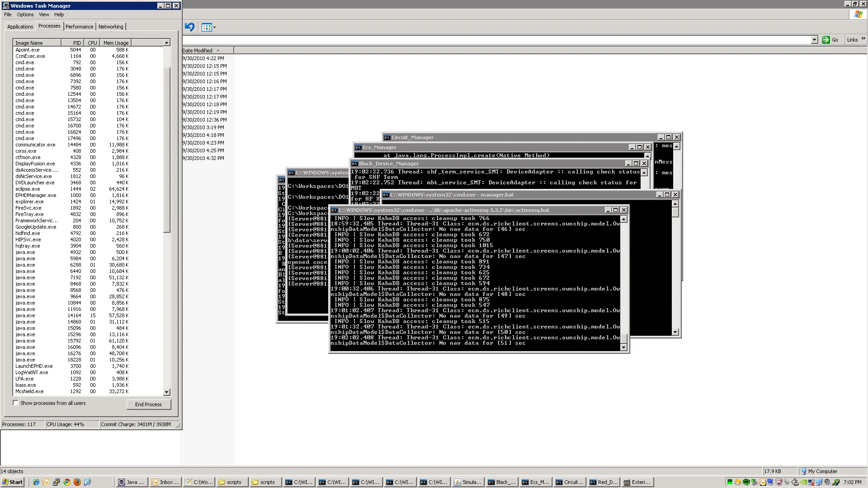Select eclipse.exe in the process list
The height and width of the screenshot is (488, 868).
pyautogui.click(x=28, y=189)
